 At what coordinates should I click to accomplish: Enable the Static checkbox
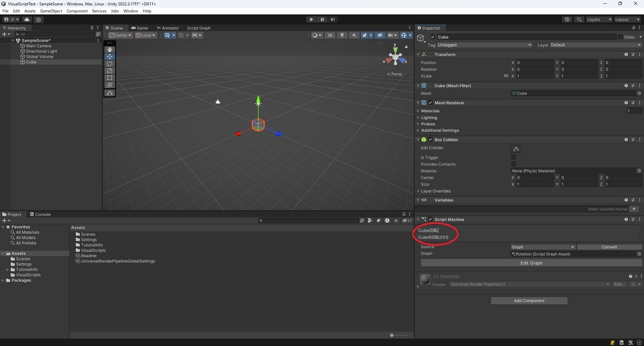tap(620, 37)
